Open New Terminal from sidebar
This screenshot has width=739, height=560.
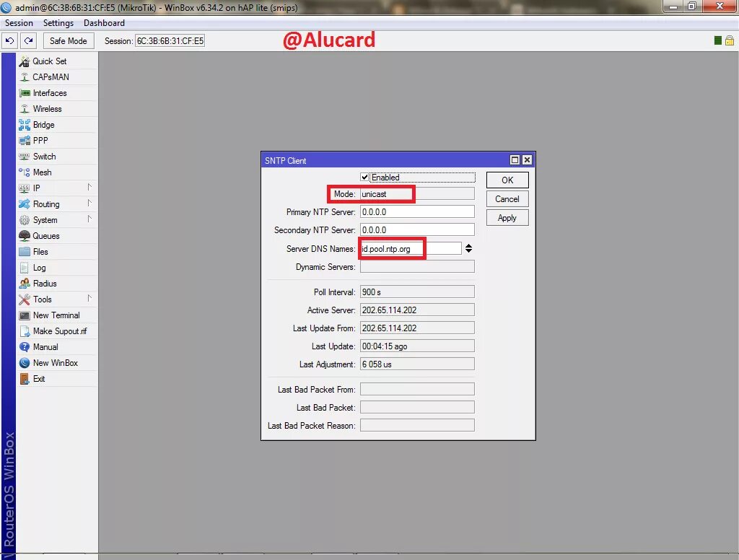click(x=57, y=315)
